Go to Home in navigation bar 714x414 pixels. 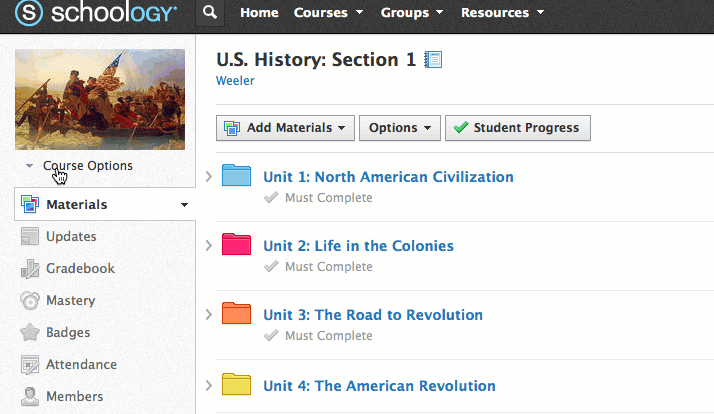click(x=260, y=13)
